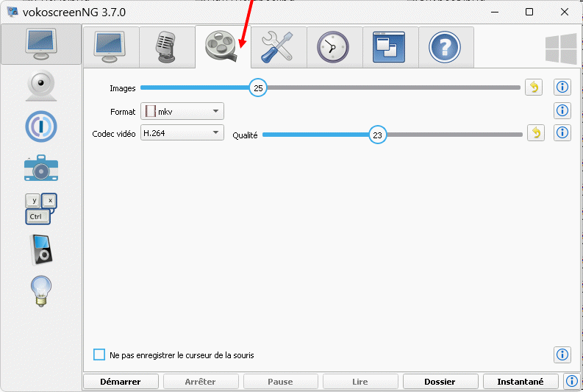Click the Lire button
The image size is (583, 392).
click(360, 382)
